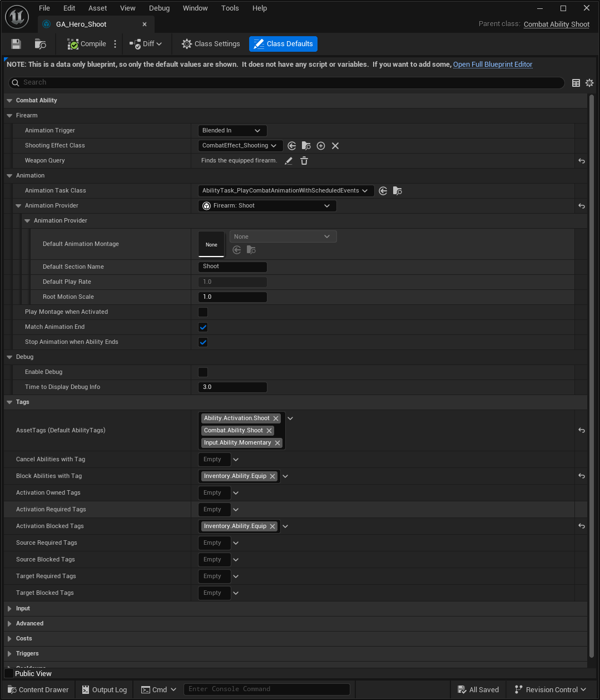Clear the Shooting Effect Class value with the X icon

335,146
